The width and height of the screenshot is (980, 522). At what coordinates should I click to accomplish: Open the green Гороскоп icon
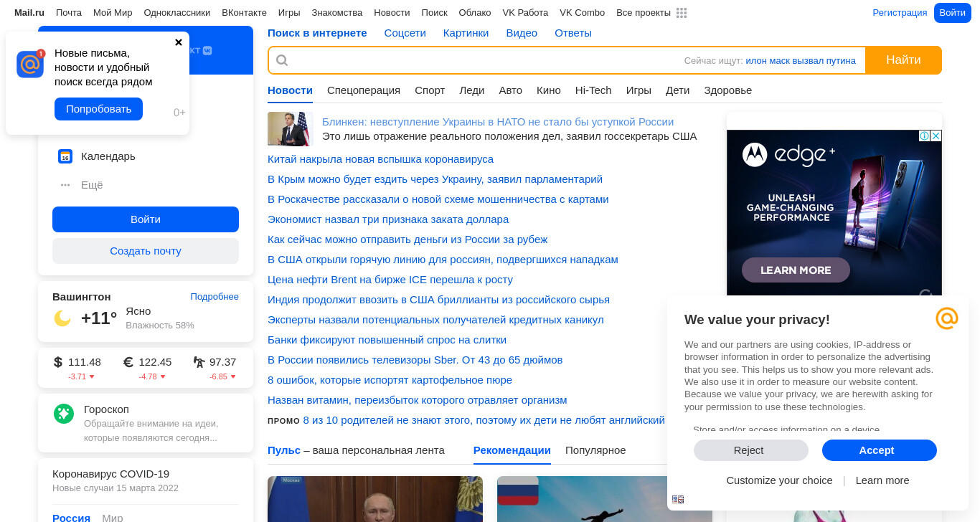pos(64,414)
